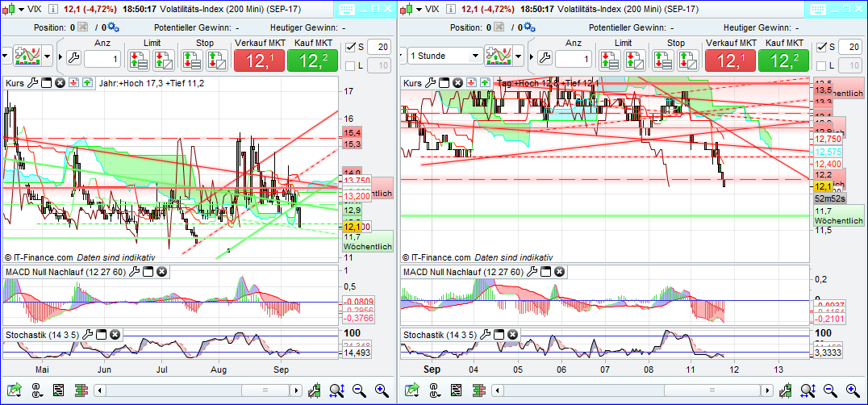The width and height of the screenshot is (868, 405).
Task: Open Stochastik settings wrench in right chart
Action: coord(486,335)
